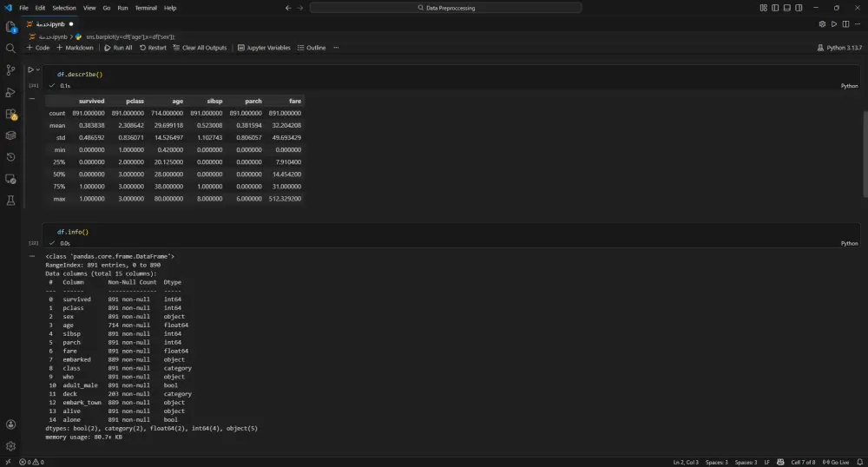The height and width of the screenshot is (467, 868).
Task: Toggle the primary side bar
Action: [x=775, y=8]
